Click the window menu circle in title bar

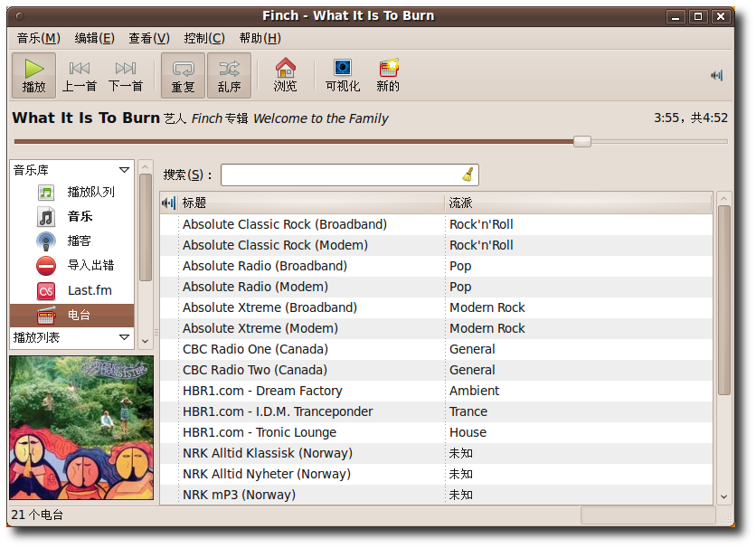[x=19, y=16]
